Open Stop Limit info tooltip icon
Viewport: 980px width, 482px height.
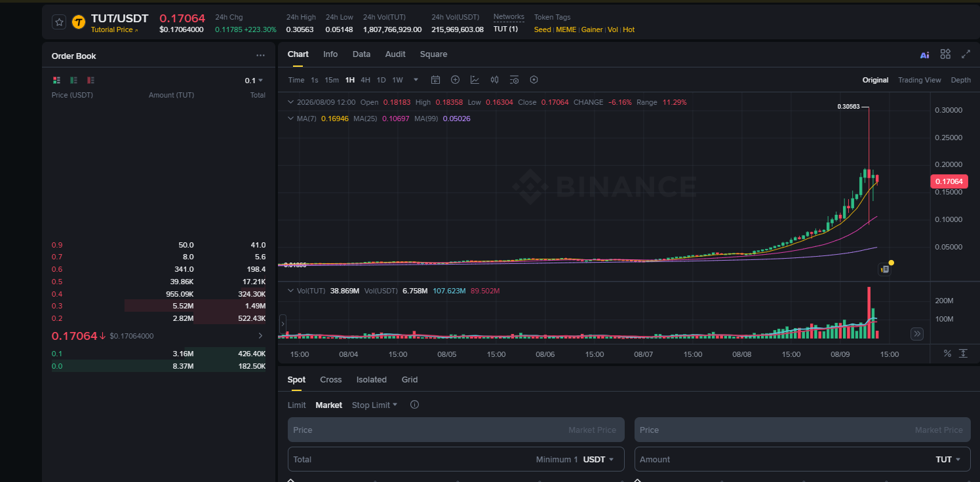(414, 405)
